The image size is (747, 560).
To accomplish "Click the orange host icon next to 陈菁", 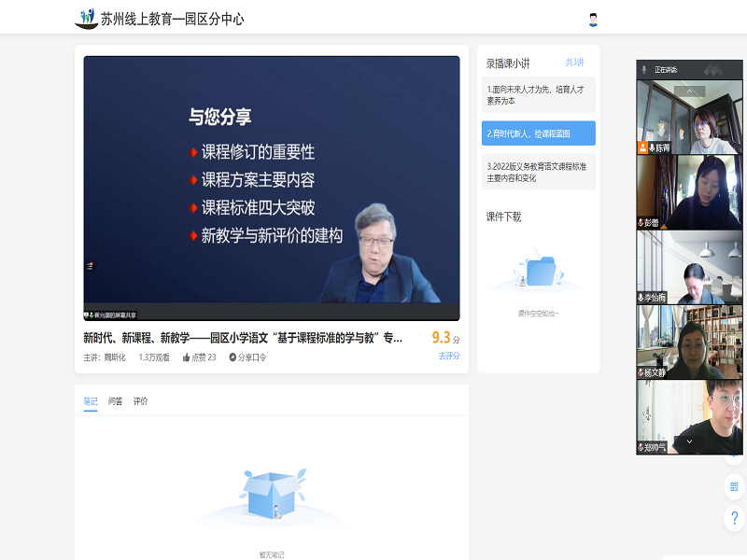I will pos(642,147).
